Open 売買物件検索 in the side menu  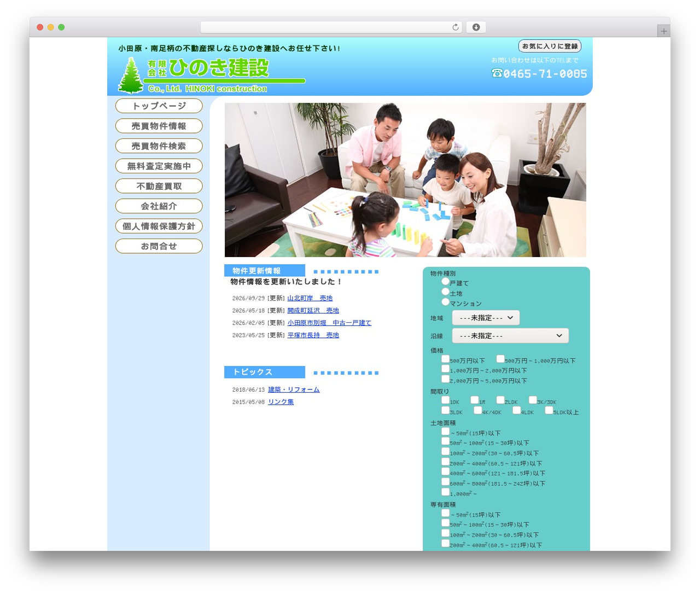pyautogui.click(x=159, y=146)
